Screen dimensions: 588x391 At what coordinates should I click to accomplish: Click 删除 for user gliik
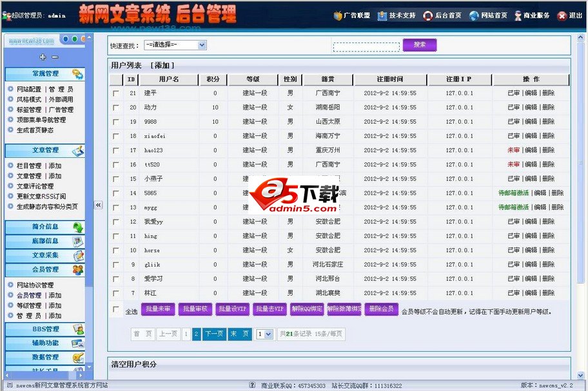548,264
